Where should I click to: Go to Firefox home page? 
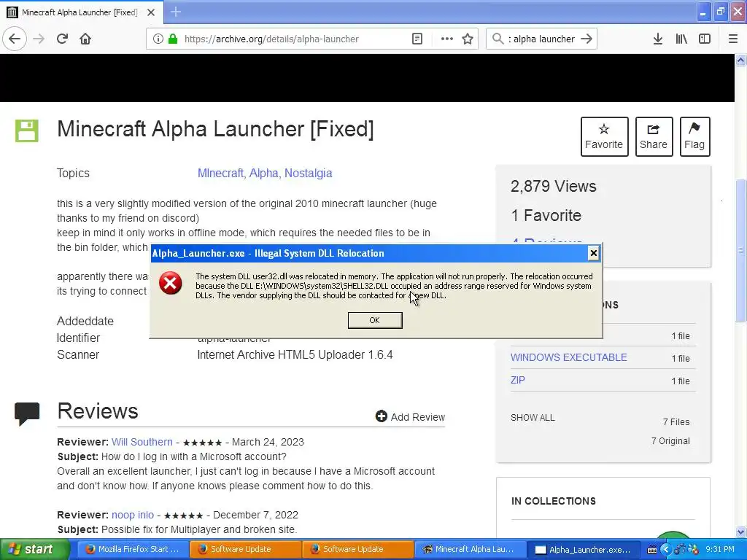85,39
